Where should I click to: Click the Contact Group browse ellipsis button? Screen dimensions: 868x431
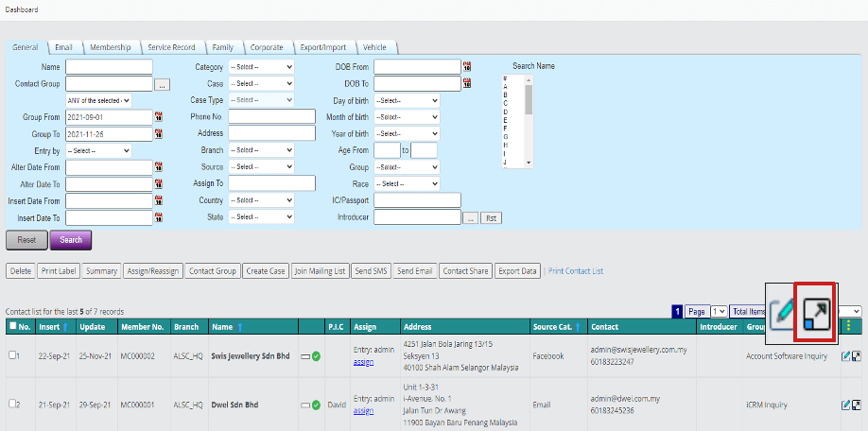(163, 85)
